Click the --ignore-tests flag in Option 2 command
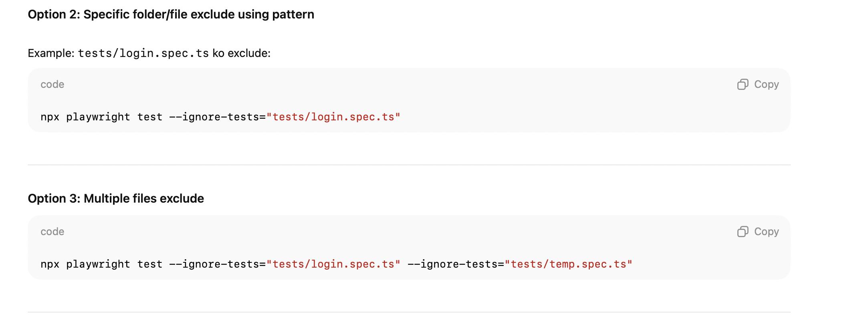This screenshot has width=868, height=333. [214, 117]
